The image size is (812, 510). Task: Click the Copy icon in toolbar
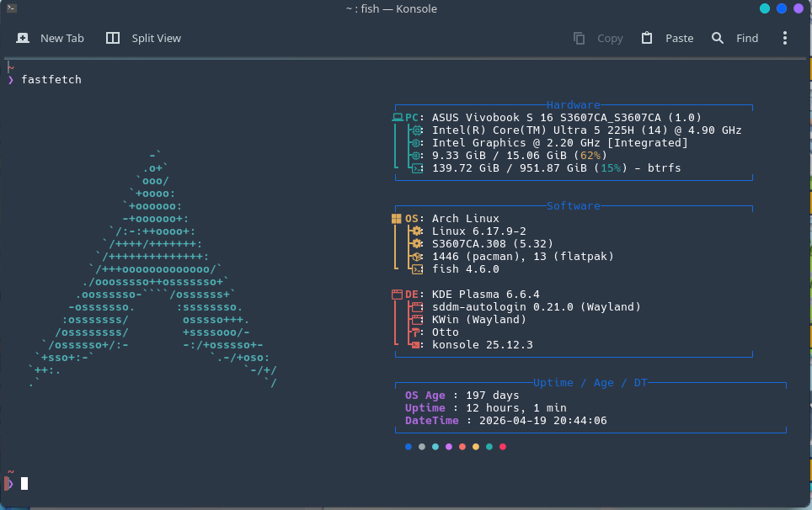(x=579, y=38)
